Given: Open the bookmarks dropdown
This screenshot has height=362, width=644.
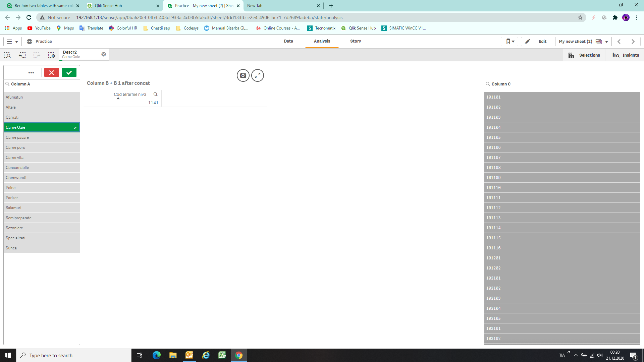Looking at the screenshot, I should [x=509, y=42].
